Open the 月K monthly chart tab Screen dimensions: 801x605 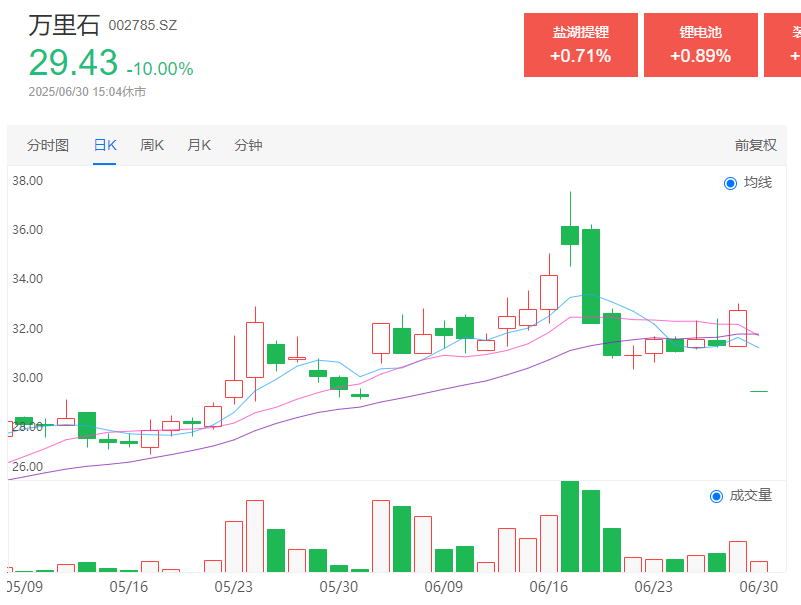[199, 145]
